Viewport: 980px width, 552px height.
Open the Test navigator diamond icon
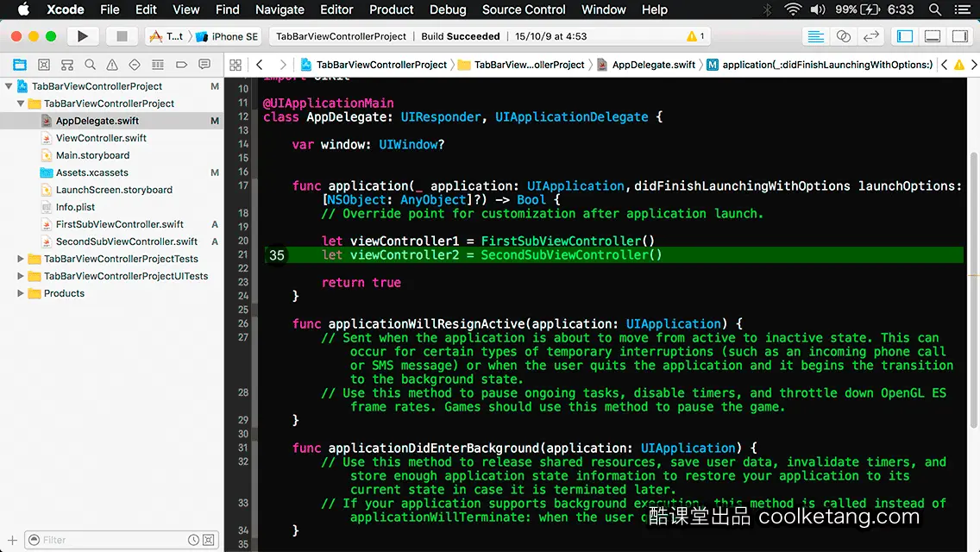[135, 65]
